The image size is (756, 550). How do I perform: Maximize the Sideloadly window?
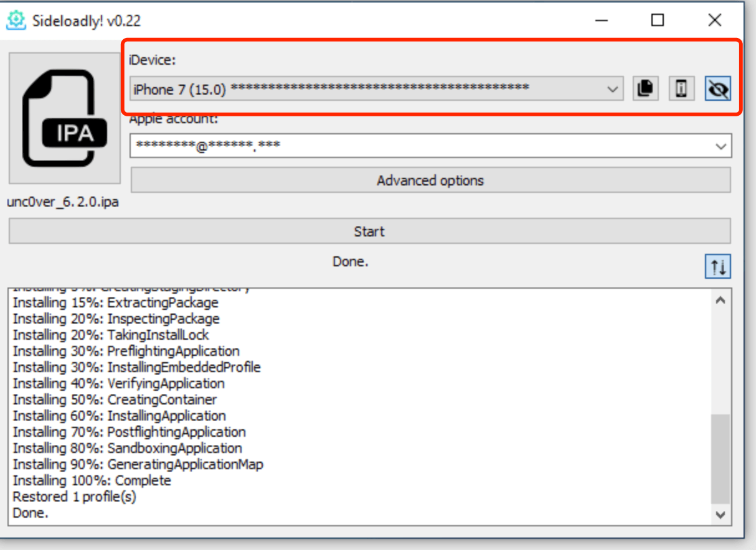coord(658,21)
